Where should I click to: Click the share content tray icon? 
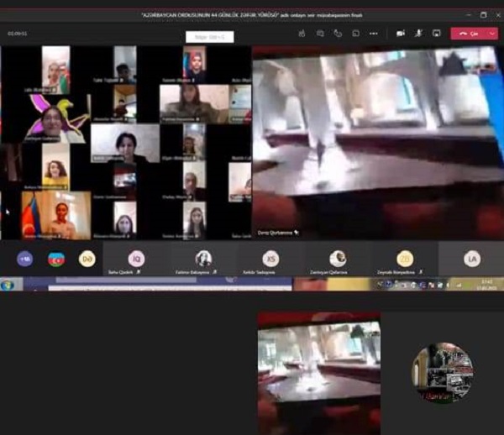[436, 34]
